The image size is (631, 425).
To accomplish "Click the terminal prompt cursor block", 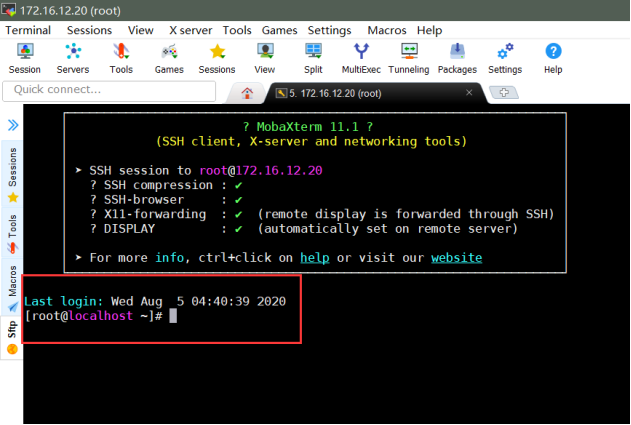I will tap(173, 316).
